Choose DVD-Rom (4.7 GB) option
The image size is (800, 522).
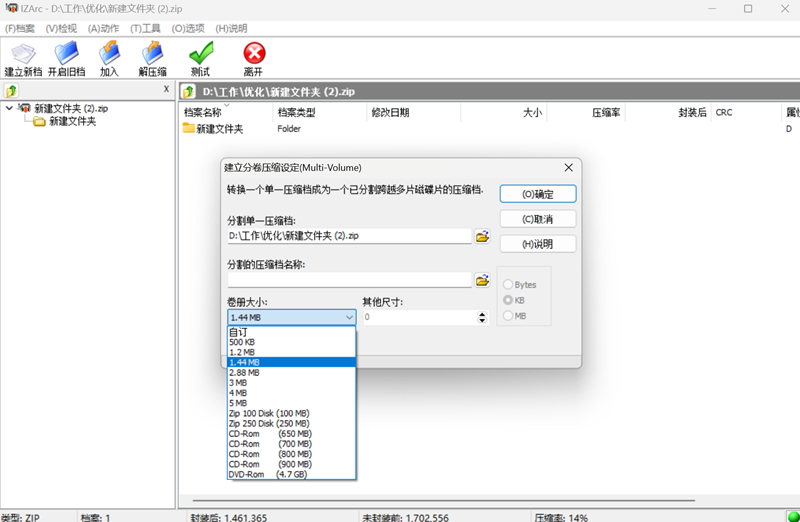point(291,475)
